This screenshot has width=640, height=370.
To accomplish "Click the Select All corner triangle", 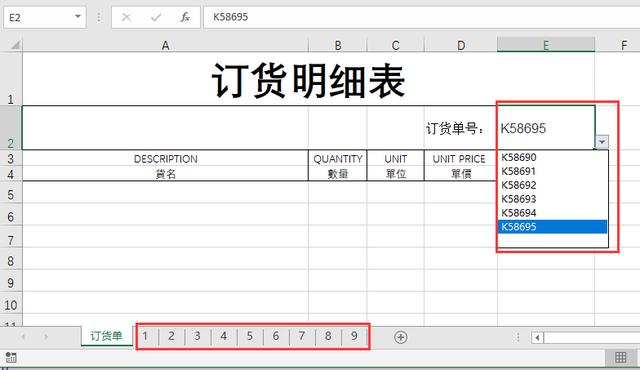I will (x=15, y=44).
